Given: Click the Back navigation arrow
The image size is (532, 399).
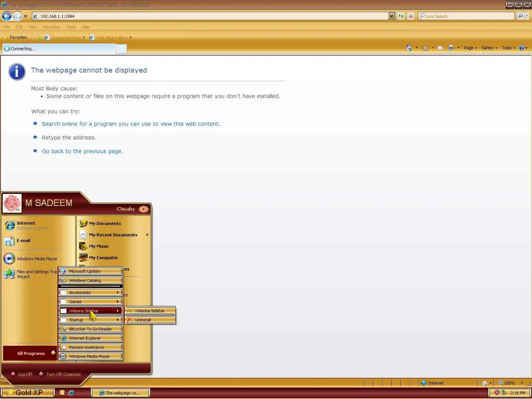Looking at the screenshot, I should tap(6, 16).
